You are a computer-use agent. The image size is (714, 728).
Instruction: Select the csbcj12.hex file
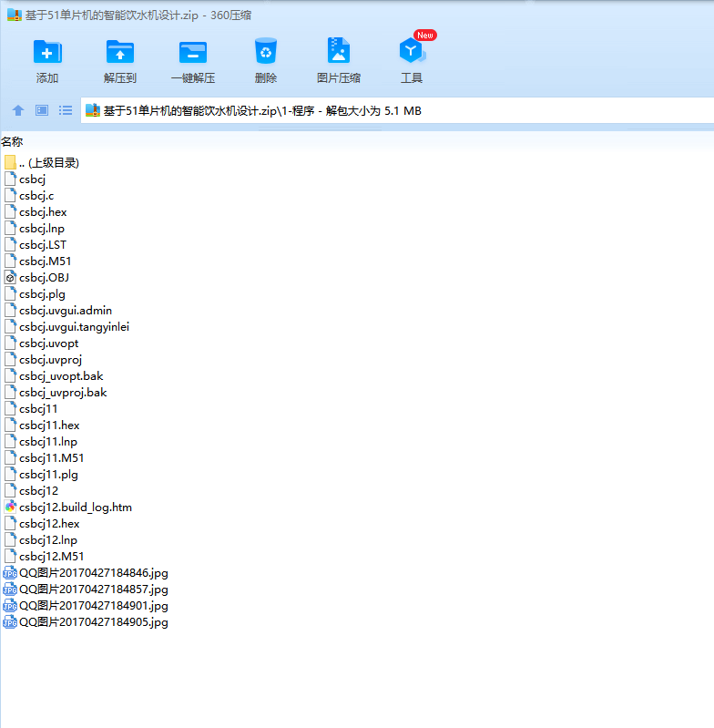[42, 524]
